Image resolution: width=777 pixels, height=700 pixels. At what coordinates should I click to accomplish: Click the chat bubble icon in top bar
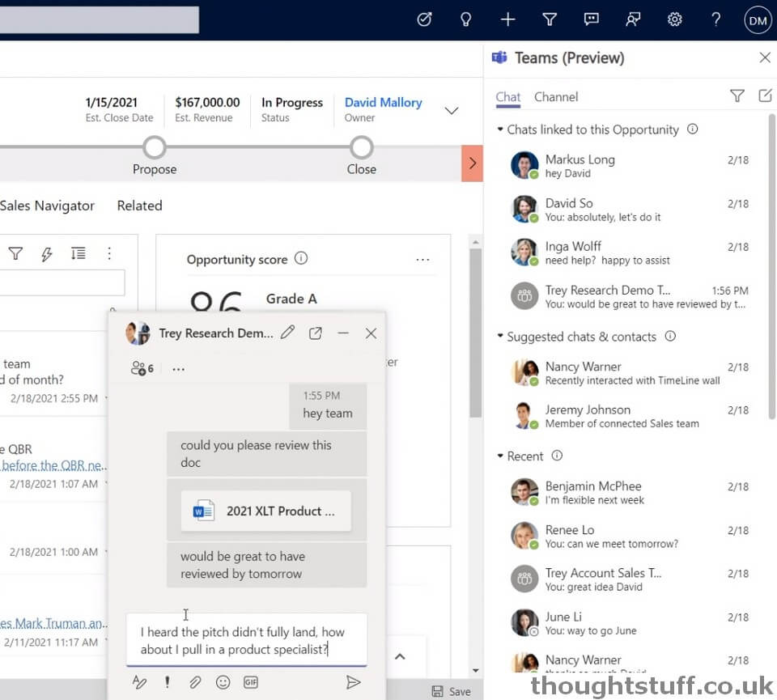pyautogui.click(x=591, y=19)
